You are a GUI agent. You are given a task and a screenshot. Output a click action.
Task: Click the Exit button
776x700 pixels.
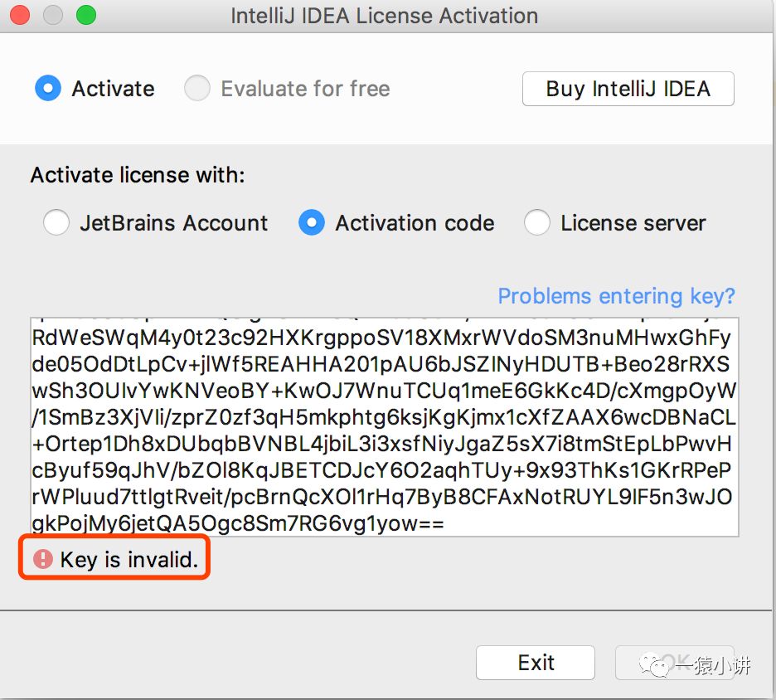click(x=536, y=663)
